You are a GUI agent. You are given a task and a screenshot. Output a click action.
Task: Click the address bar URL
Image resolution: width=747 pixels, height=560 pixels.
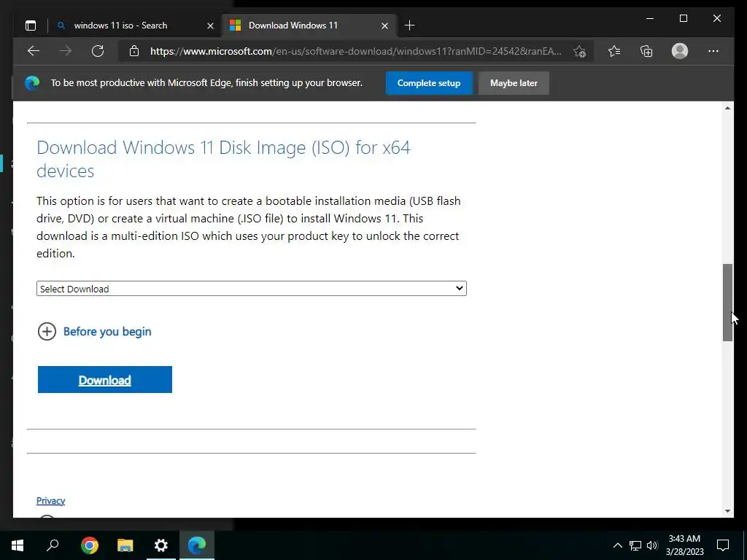pos(356,51)
